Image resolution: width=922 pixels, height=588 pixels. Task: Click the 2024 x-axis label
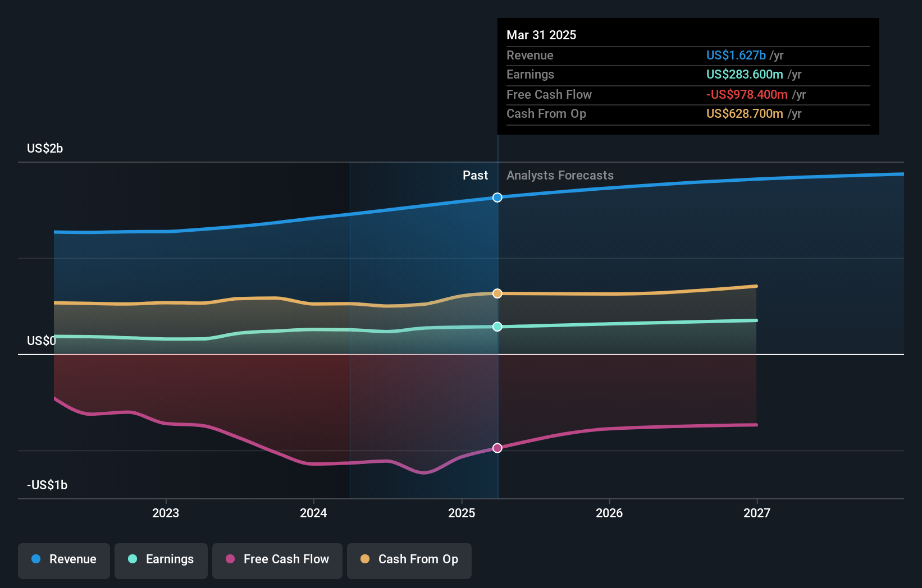point(313,513)
